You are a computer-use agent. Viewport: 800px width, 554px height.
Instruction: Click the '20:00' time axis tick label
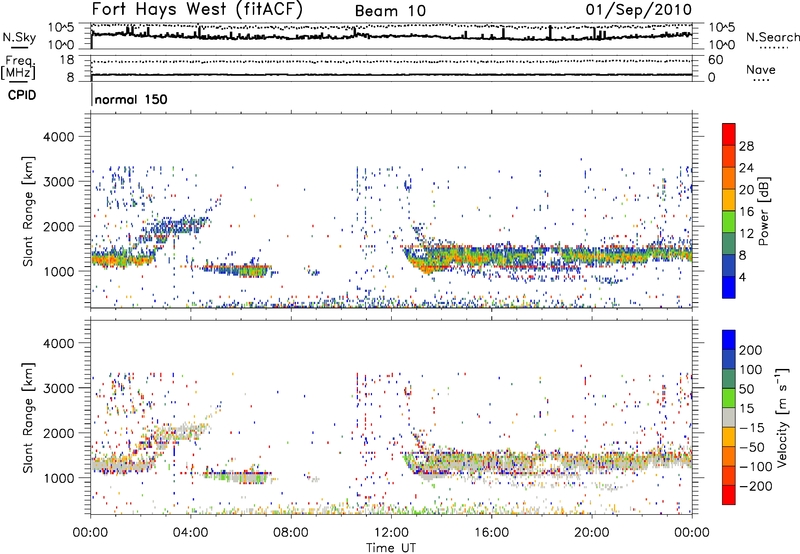[x=591, y=533]
